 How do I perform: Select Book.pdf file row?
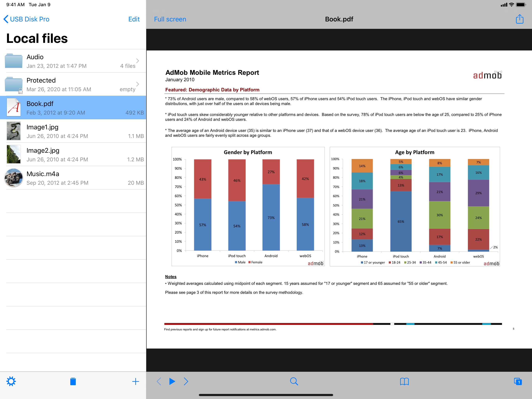click(x=73, y=108)
